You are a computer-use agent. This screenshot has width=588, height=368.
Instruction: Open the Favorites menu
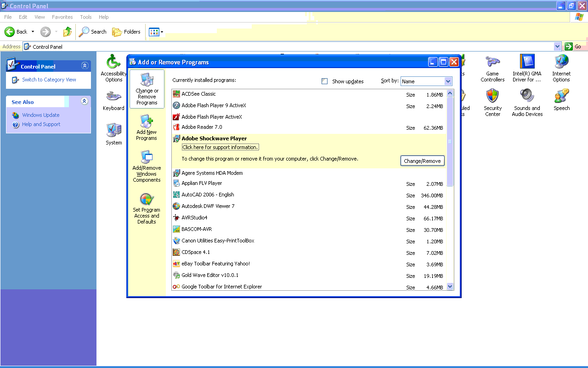(x=62, y=17)
